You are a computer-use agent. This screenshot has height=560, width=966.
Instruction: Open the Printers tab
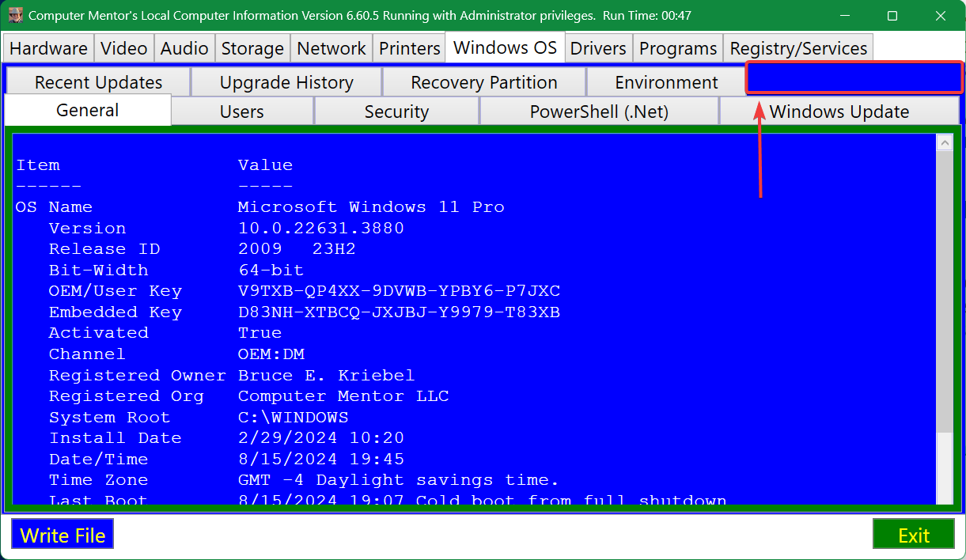click(x=409, y=48)
